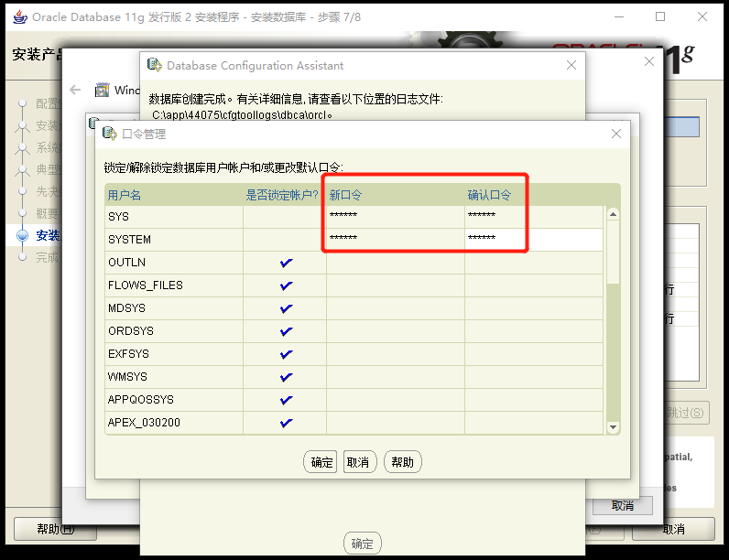This screenshot has height=560, width=729.
Task: Toggle lock checkbox for APPQOSSYS account
Action: (x=286, y=400)
